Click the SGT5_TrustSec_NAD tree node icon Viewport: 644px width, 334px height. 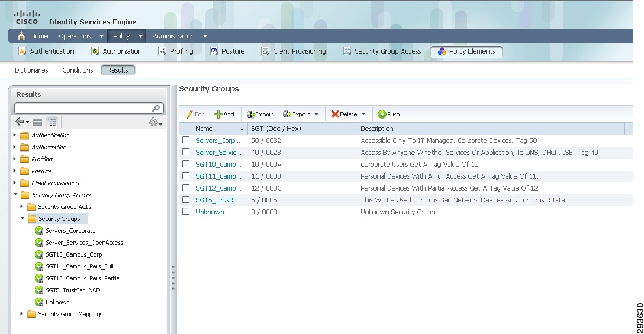pyautogui.click(x=39, y=291)
